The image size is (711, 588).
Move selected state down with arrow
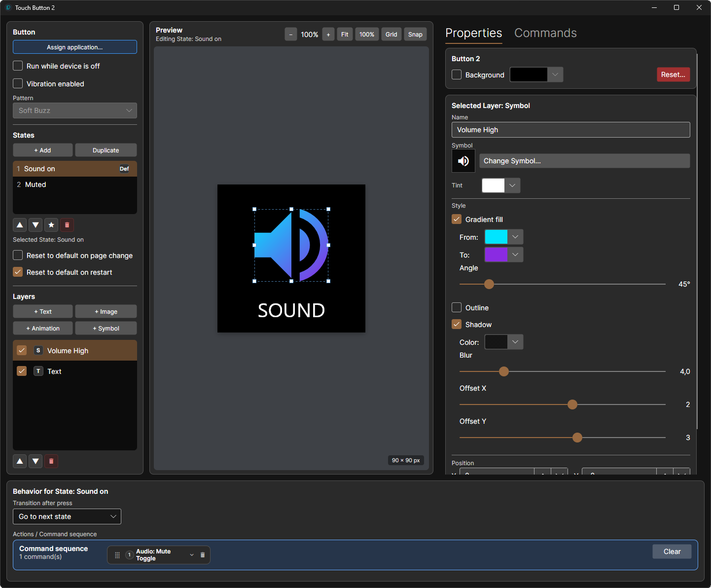[36, 225]
